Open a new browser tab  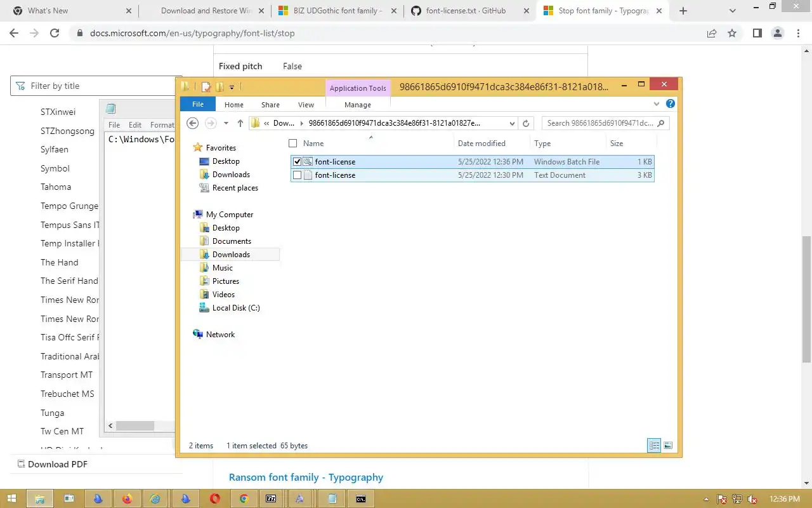point(683,11)
